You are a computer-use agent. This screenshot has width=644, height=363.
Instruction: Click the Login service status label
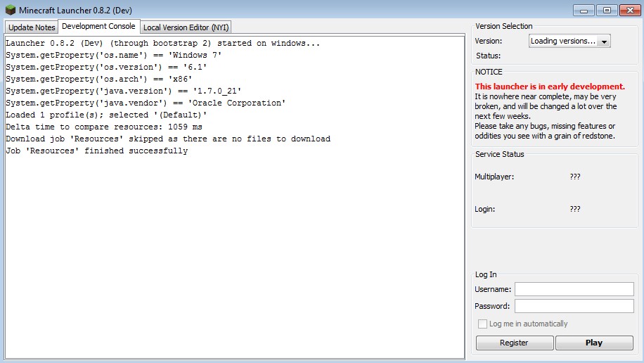click(x=484, y=209)
